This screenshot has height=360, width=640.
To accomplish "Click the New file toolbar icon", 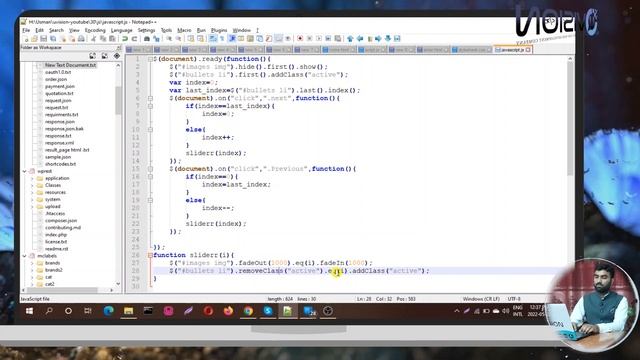I will pos(26,39).
